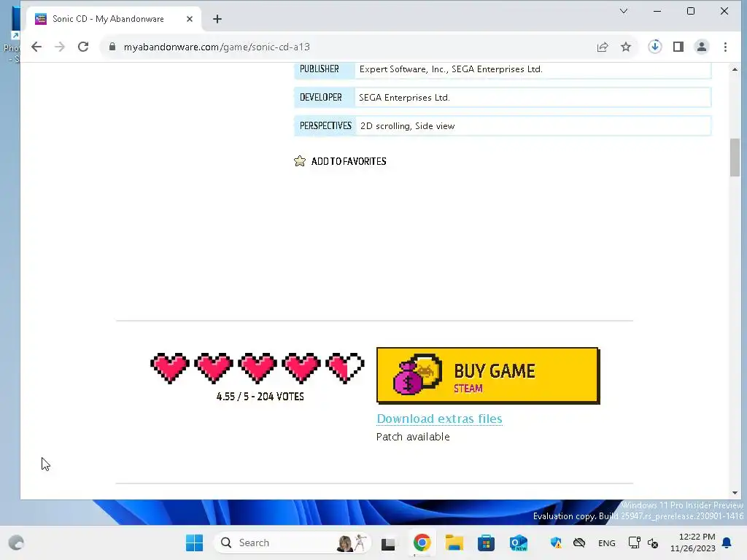This screenshot has height=560, width=747.
Task: Click the scrollbar down arrow
Action: [x=735, y=493]
